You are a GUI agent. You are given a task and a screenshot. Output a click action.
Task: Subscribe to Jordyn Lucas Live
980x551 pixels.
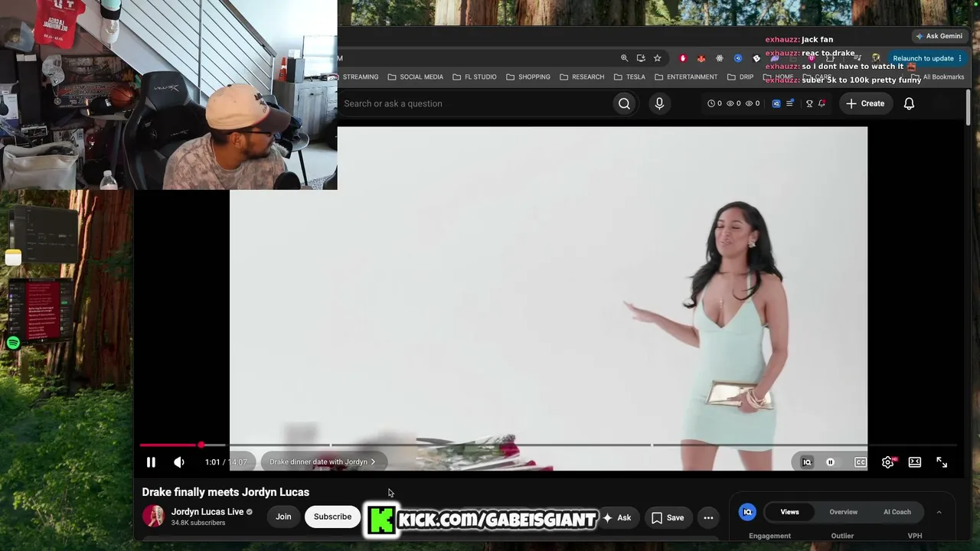(x=332, y=517)
